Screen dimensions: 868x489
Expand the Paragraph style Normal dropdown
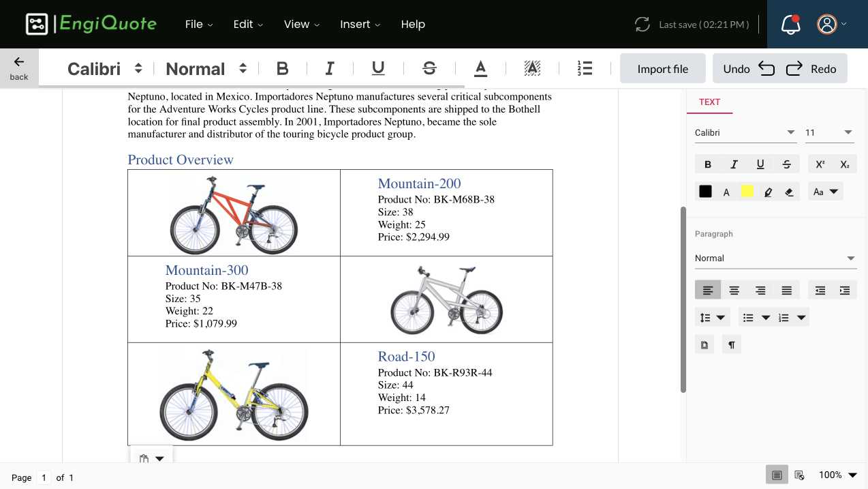(x=775, y=258)
